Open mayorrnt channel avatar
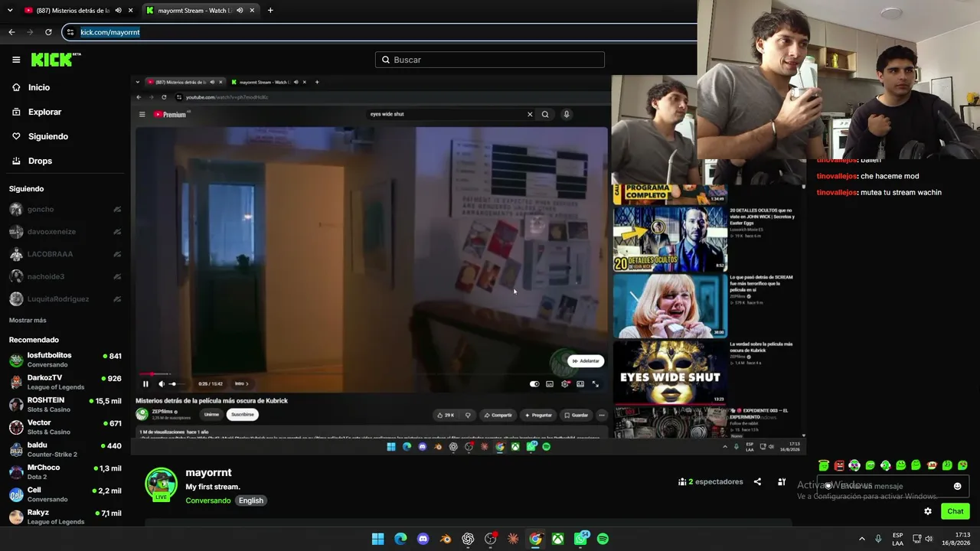 pyautogui.click(x=161, y=484)
